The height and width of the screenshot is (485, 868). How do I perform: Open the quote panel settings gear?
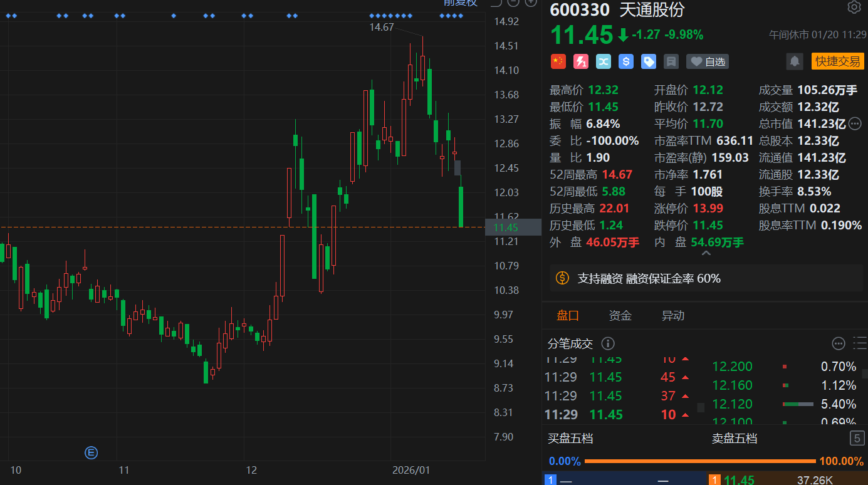click(x=854, y=8)
